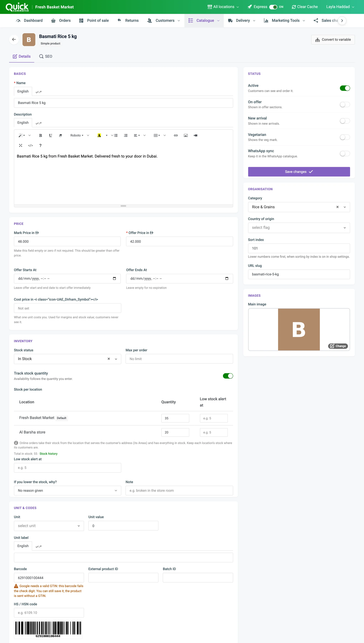Viewport: 364px width, 643px height.
Task: Enable WhatsApp sync switch
Action: pos(345,153)
